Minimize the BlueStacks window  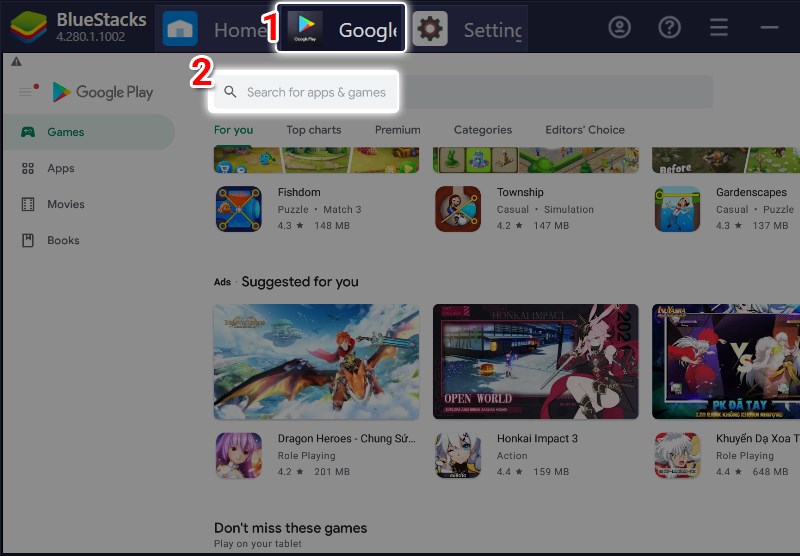coord(769,27)
